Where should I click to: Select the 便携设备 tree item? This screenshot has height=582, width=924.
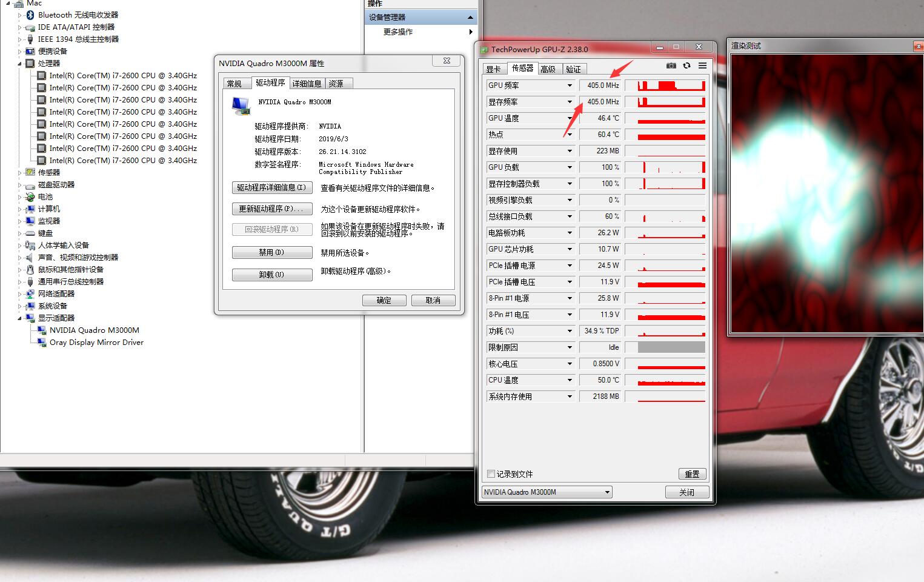point(53,51)
